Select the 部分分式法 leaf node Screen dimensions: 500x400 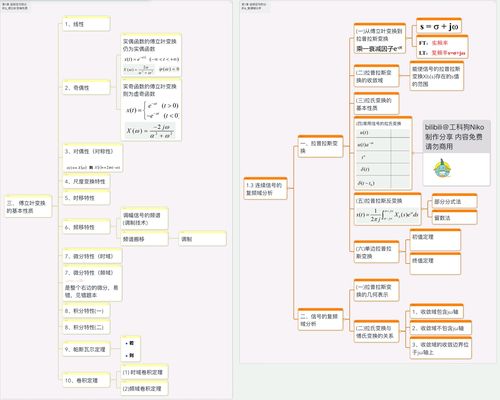[455, 201]
